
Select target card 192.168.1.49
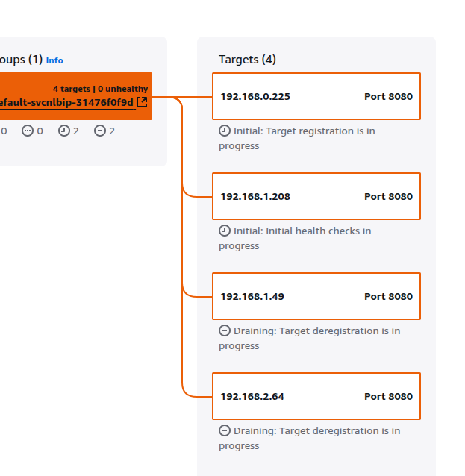point(316,296)
